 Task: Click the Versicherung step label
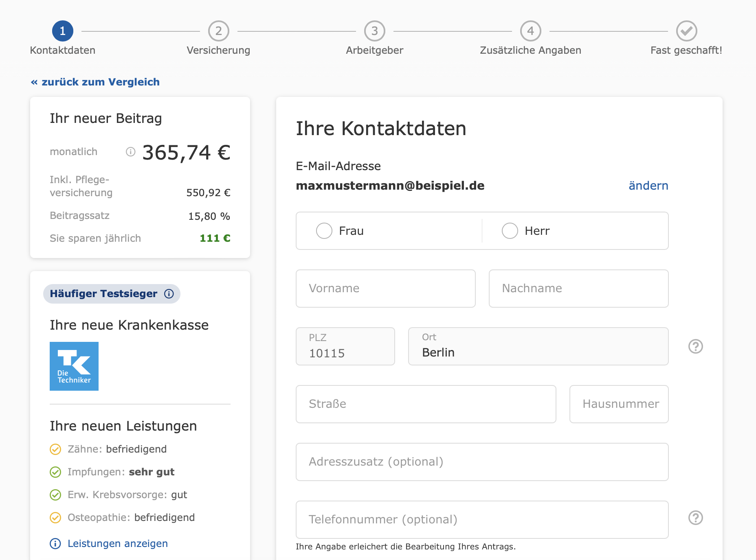(219, 50)
